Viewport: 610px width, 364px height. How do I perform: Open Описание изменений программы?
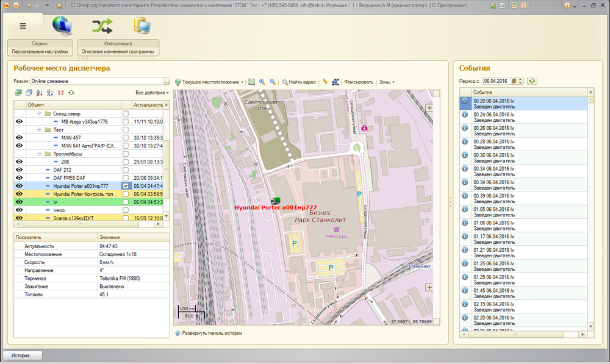click(x=118, y=51)
